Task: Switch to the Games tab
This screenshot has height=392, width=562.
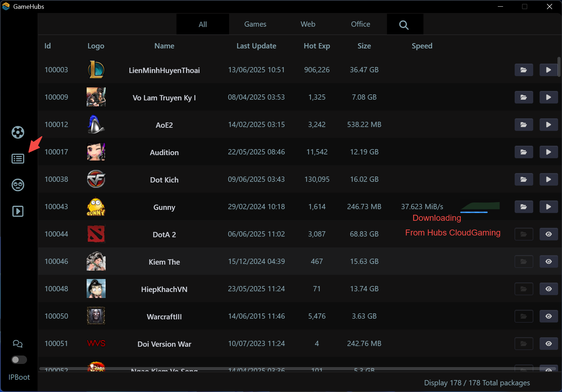Action: (255, 24)
